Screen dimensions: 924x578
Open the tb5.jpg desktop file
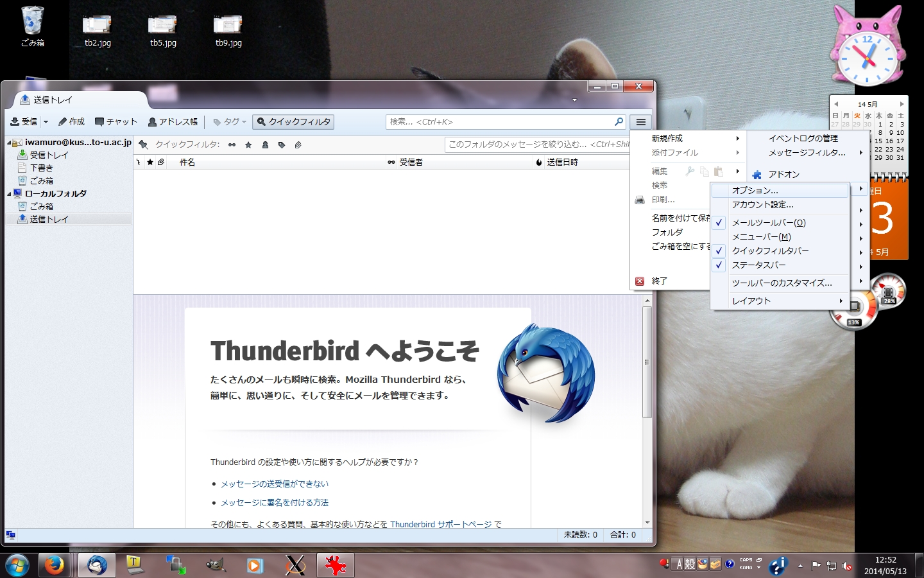click(x=163, y=31)
